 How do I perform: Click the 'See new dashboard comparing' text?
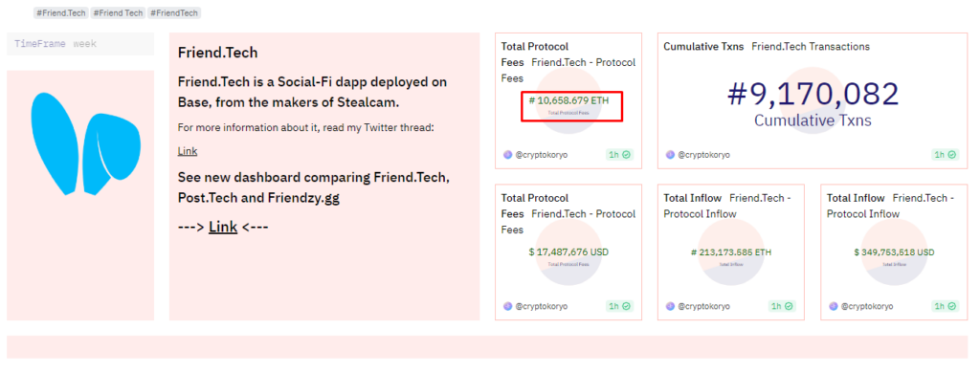(314, 187)
